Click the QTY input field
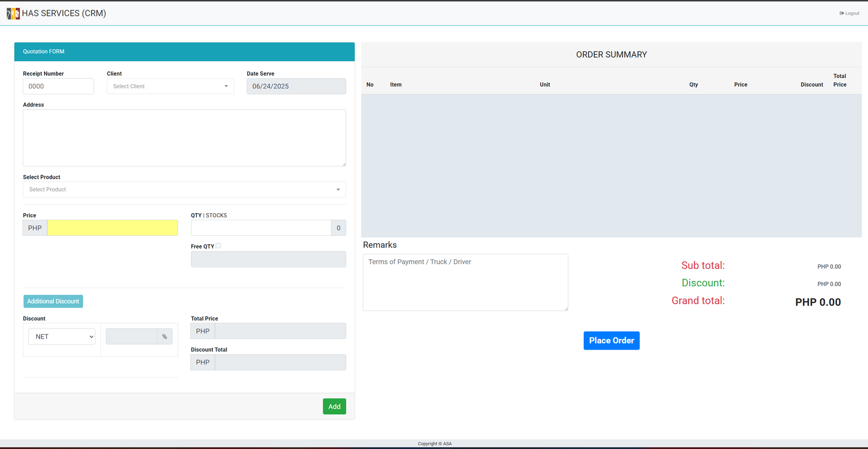This screenshot has width=868, height=449. pos(260,228)
